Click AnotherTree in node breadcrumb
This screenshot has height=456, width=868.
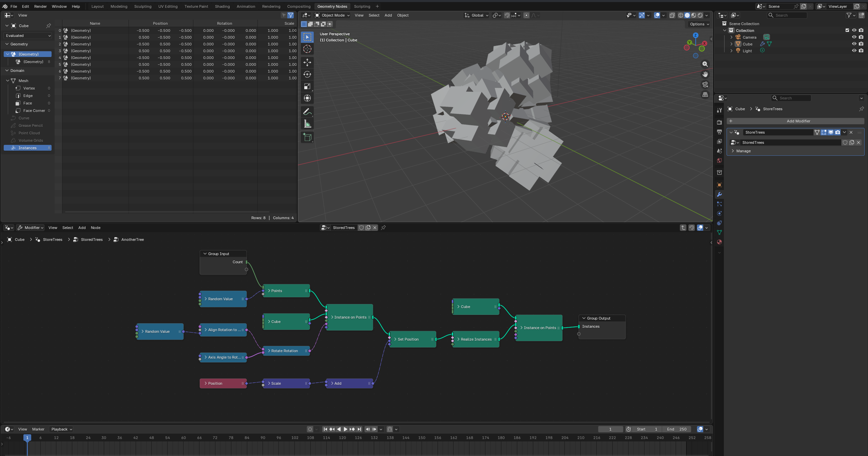point(132,240)
